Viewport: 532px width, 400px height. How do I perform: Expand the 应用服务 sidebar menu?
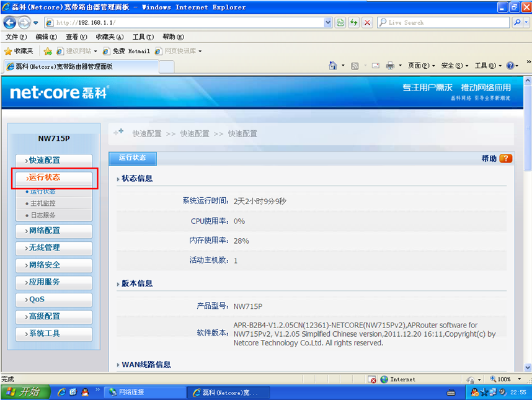pyautogui.click(x=53, y=282)
